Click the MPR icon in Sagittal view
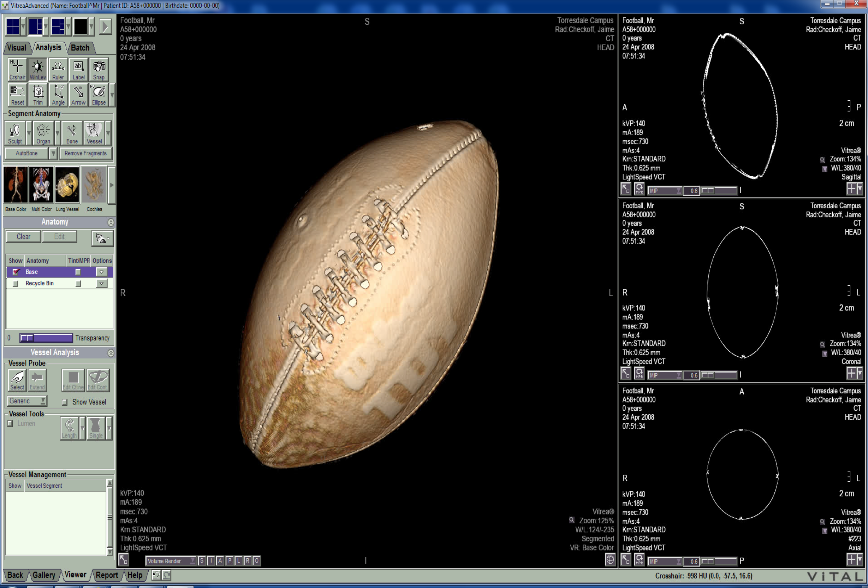Viewport: 868px width, 588px height. (639, 189)
